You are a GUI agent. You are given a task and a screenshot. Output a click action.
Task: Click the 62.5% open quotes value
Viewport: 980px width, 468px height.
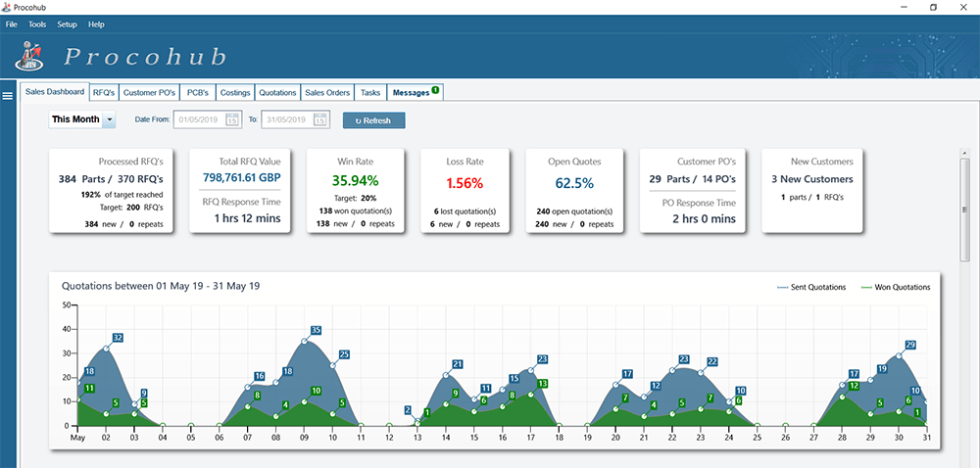pyautogui.click(x=574, y=183)
